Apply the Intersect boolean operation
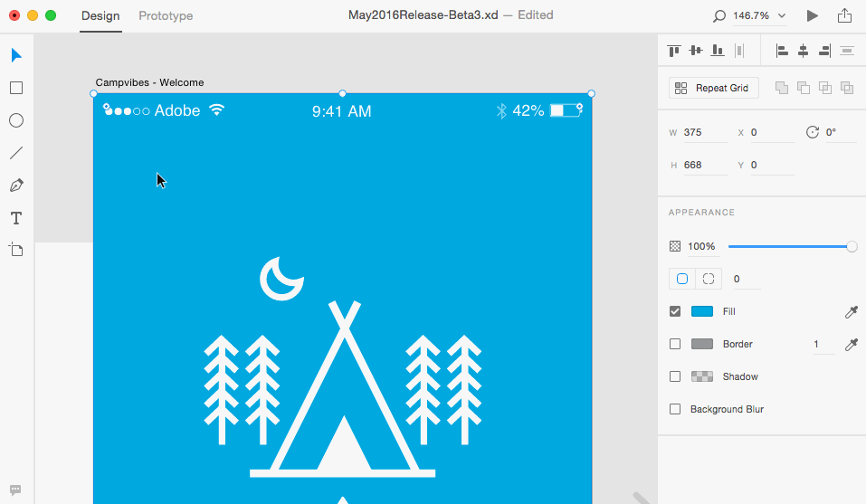Screen dimensions: 866x504 point(825,88)
